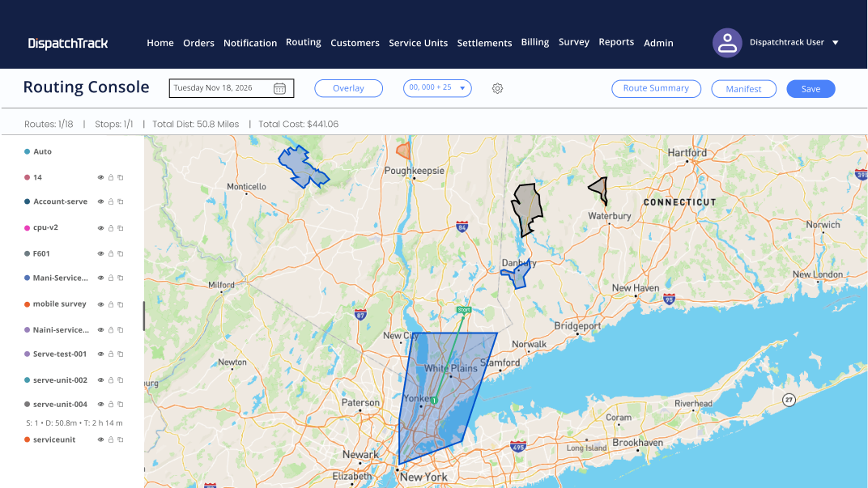The width and height of the screenshot is (868, 488).
Task: Lock the F601 route
Action: click(111, 254)
